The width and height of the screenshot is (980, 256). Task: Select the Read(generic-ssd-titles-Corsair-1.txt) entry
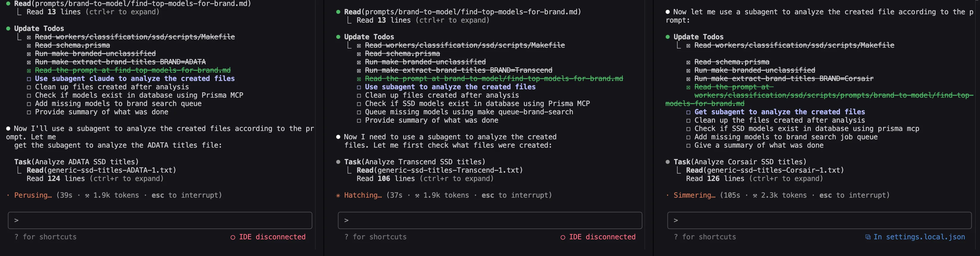coord(765,170)
